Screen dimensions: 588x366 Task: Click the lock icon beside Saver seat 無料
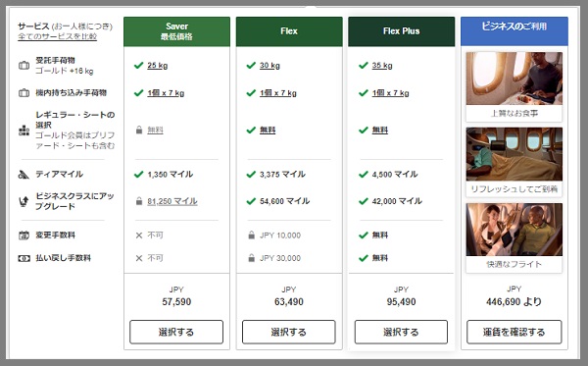pyautogui.click(x=139, y=130)
